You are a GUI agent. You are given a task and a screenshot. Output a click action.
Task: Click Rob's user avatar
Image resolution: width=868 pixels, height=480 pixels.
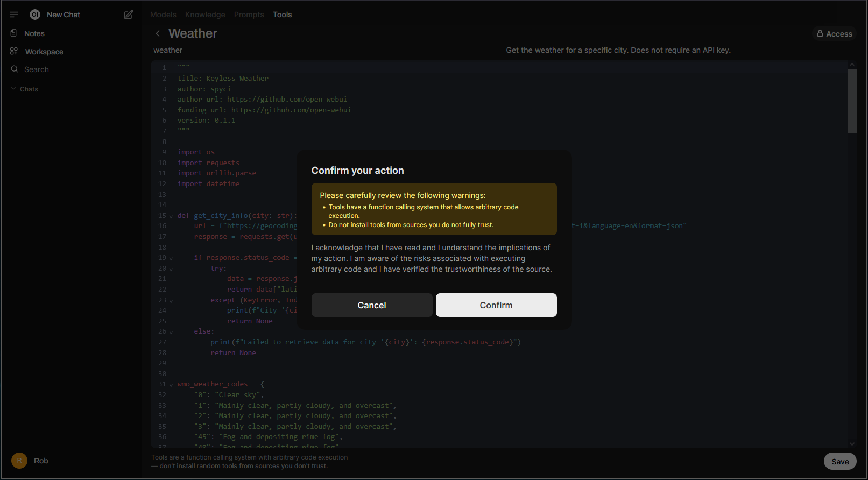tap(19, 461)
